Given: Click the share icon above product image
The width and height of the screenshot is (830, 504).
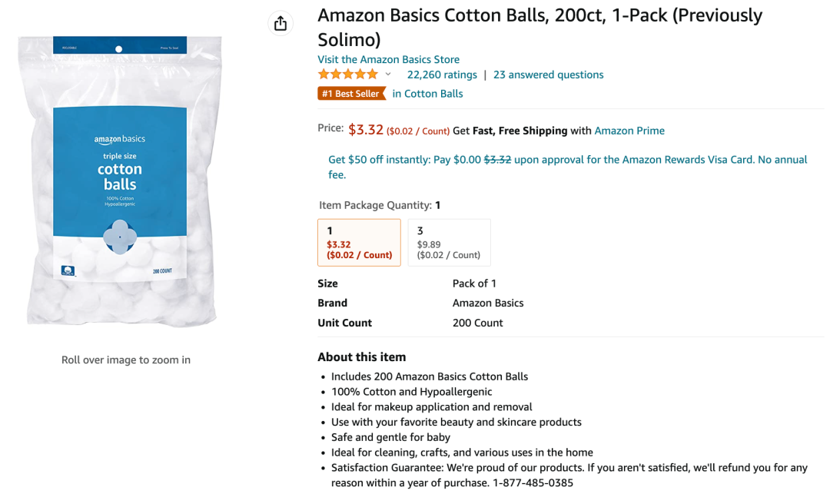Looking at the screenshot, I should click(x=281, y=24).
